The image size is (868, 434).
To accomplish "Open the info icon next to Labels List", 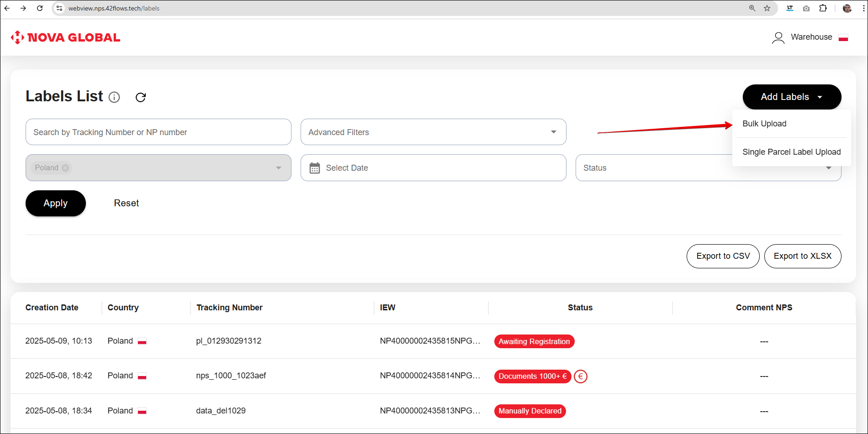I will [x=114, y=97].
